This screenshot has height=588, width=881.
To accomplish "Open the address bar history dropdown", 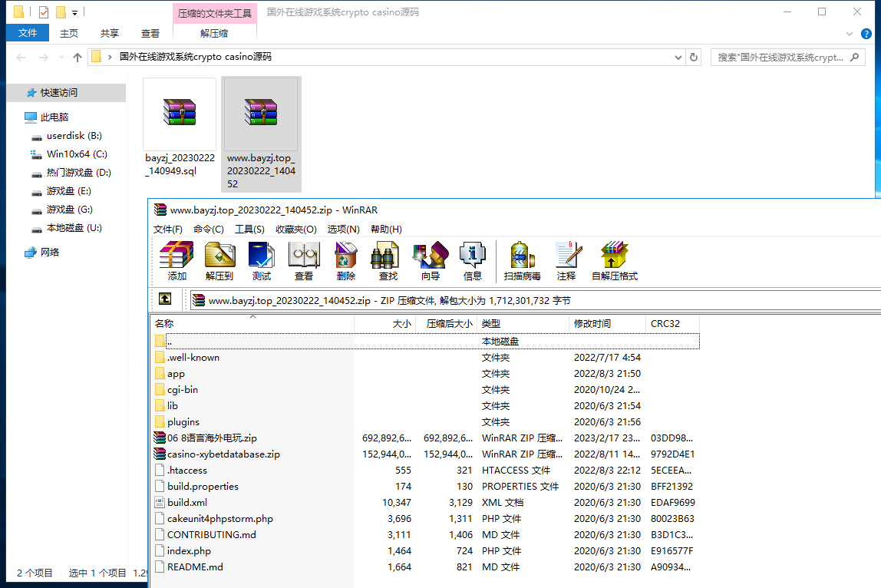I will click(678, 58).
